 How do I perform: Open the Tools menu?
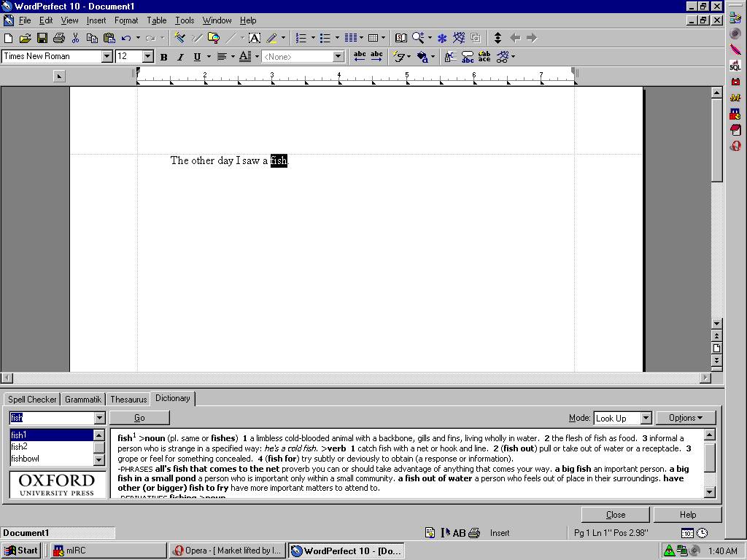(x=185, y=20)
